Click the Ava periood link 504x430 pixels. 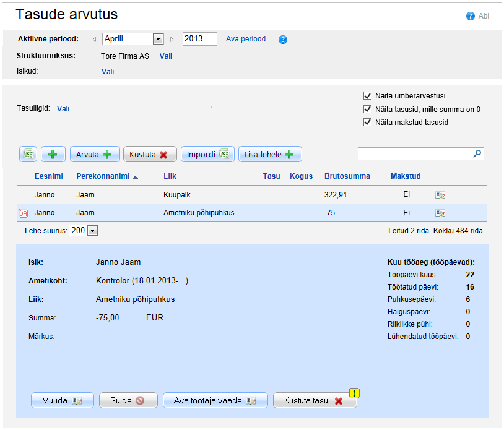(x=246, y=39)
